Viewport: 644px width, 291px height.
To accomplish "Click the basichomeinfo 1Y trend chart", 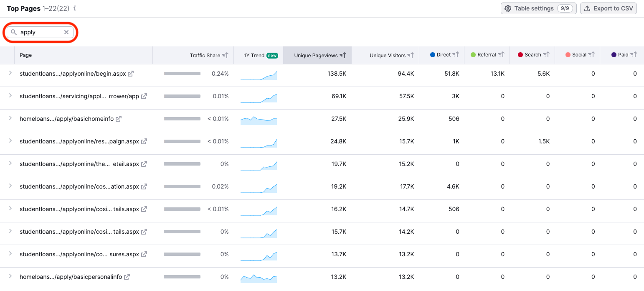I will (x=259, y=120).
